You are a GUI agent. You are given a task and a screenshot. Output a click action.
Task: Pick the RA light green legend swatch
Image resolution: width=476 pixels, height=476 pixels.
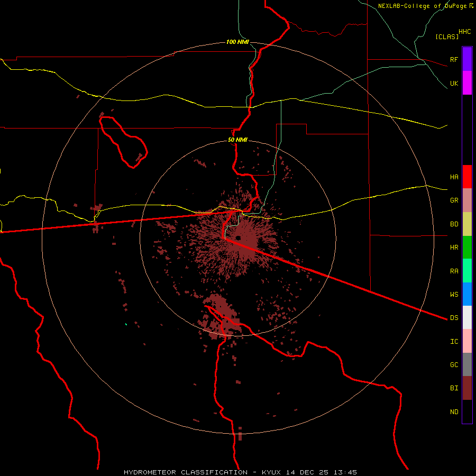click(x=467, y=271)
